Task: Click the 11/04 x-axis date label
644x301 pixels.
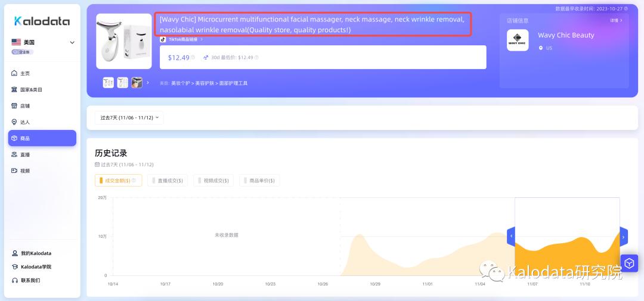Action: tap(480, 284)
